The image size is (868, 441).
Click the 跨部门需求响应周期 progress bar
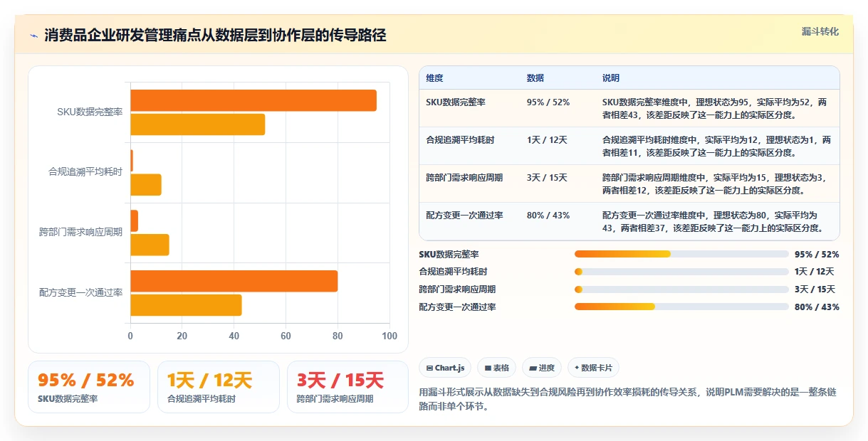(681, 289)
